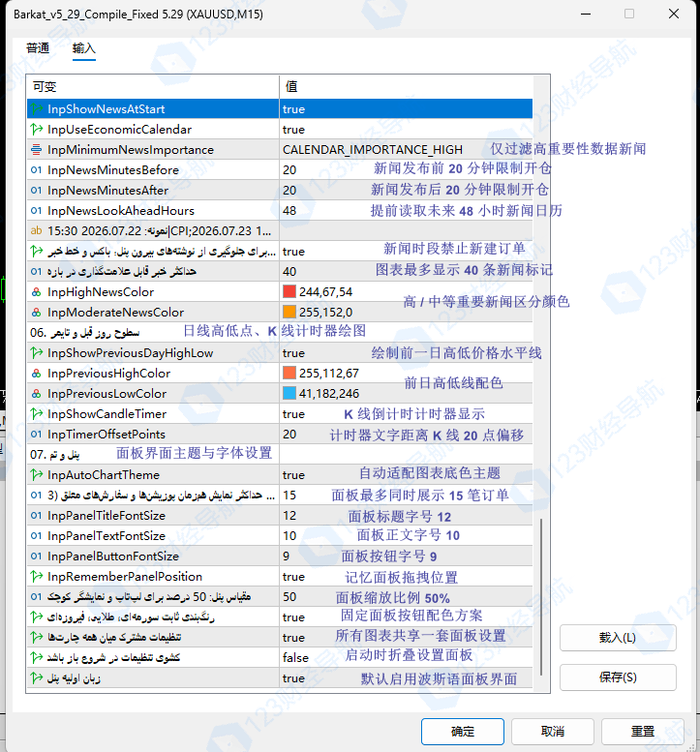Click the color icon beside InpHighNewsColor

(37, 291)
